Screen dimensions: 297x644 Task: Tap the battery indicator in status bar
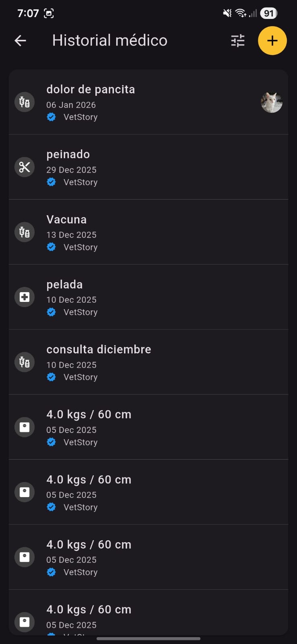[268, 13]
